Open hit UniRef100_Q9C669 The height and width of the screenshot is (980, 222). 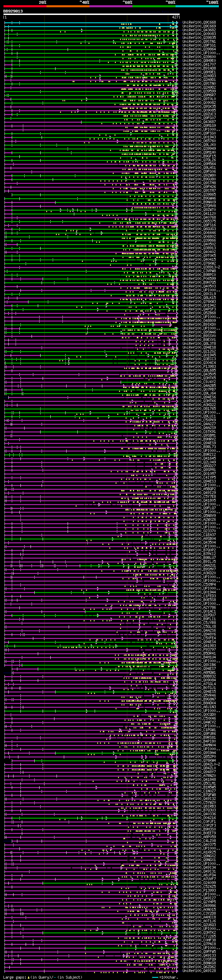(x=199, y=26)
